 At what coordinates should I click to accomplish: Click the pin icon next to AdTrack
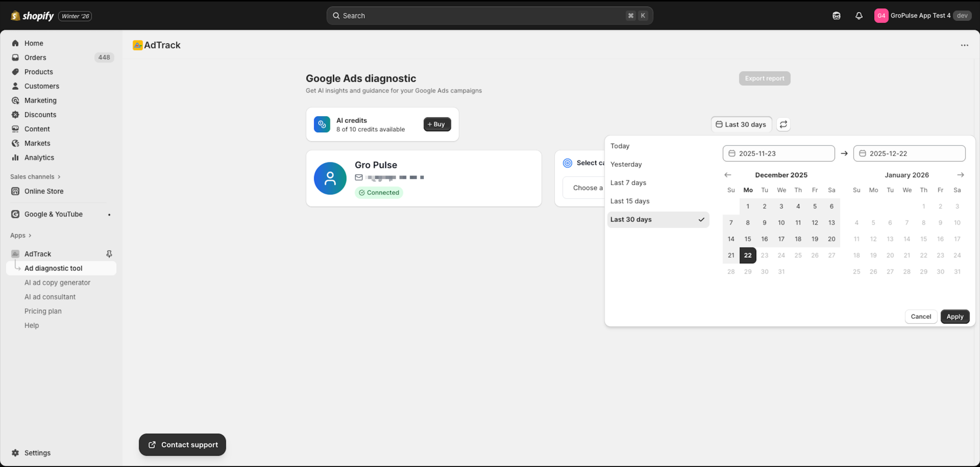coord(109,254)
